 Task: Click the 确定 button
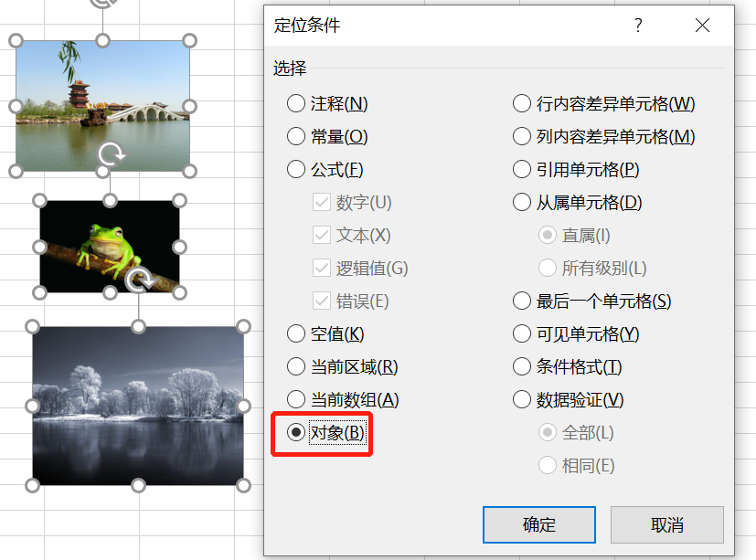(539, 524)
